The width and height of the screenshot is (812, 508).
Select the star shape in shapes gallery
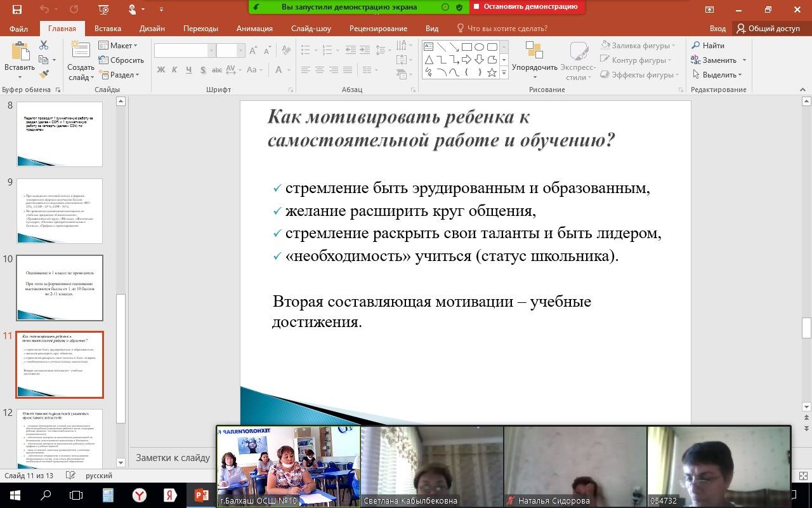click(x=492, y=72)
